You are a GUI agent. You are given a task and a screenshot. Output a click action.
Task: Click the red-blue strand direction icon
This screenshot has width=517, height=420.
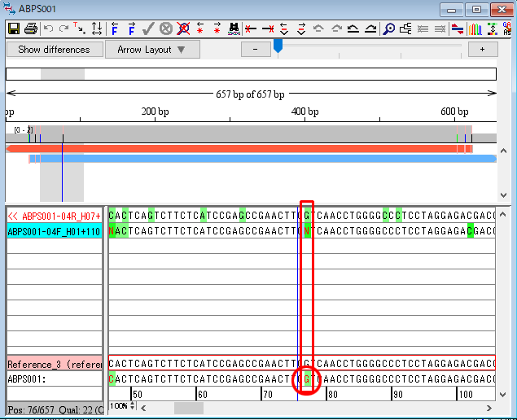pos(458,29)
